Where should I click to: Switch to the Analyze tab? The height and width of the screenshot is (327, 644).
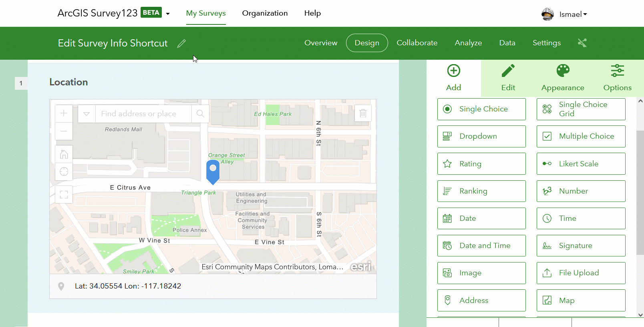pyautogui.click(x=468, y=43)
